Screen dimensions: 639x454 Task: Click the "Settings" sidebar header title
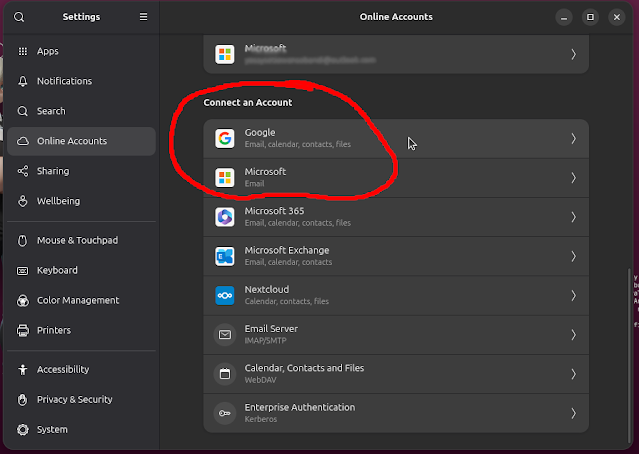point(82,17)
